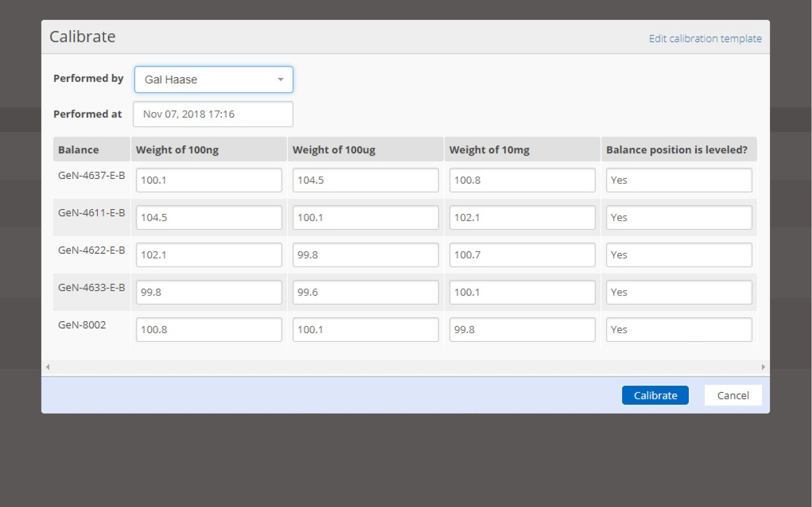Edit GeN-4611-E-B Weight of 100ng field
Image resolution: width=812 pixels, height=507 pixels.
(209, 218)
